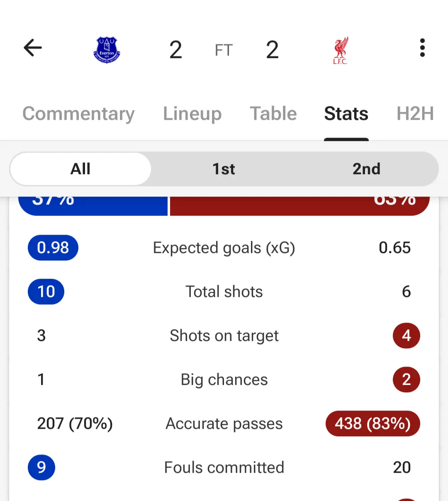Tap the Fouls committed label
This screenshot has height=501, width=448.
224,467
